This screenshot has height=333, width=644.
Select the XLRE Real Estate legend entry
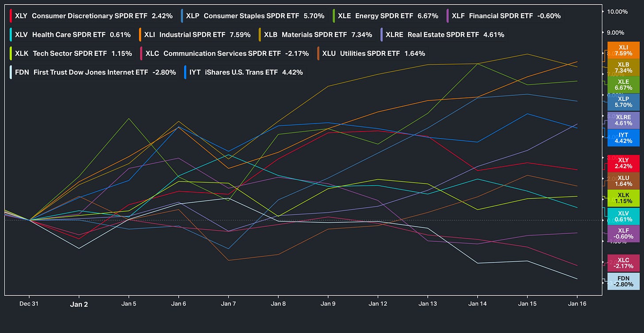pyautogui.click(x=443, y=35)
